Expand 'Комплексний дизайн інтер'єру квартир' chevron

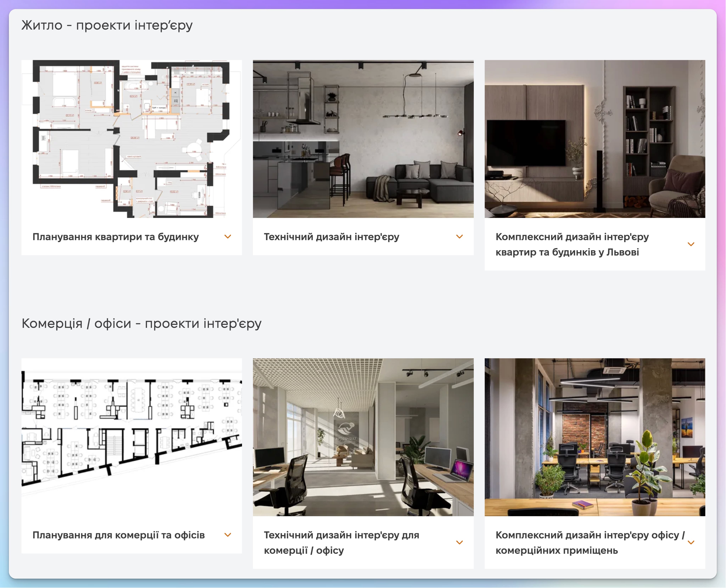[x=691, y=244]
